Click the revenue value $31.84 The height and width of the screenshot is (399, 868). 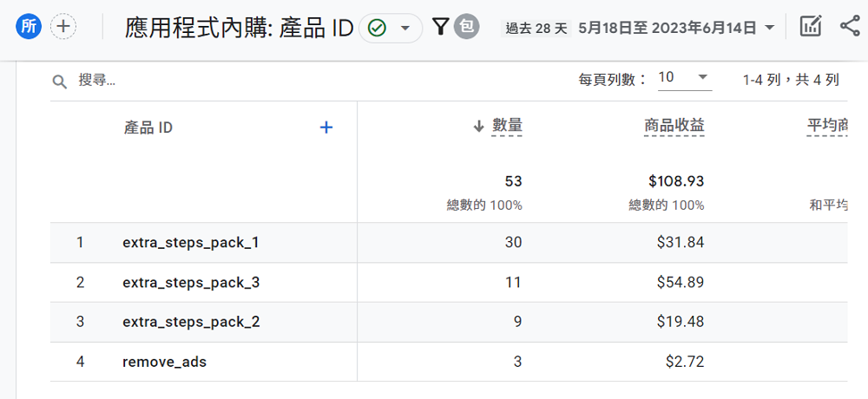(x=681, y=242)
